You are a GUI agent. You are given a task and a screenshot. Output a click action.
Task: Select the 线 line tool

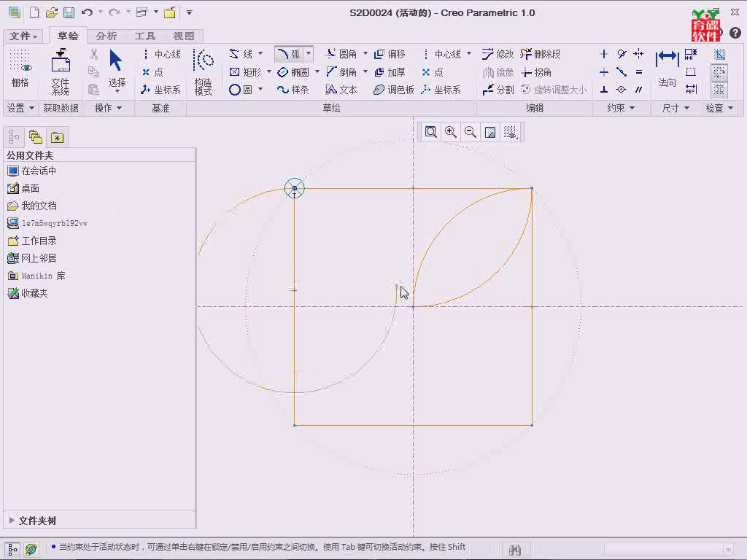pyautogui.click(x=241, y=54)
